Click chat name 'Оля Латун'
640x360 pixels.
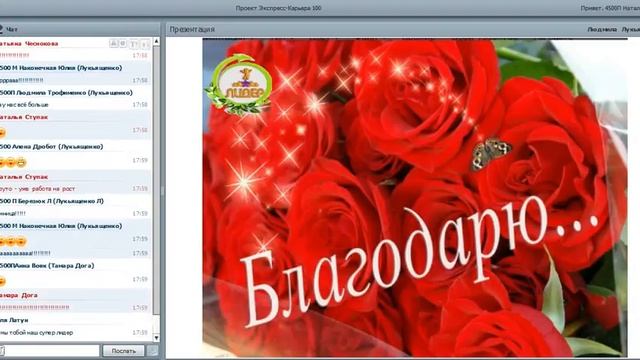pyautogui.click(x=14, y=320)
